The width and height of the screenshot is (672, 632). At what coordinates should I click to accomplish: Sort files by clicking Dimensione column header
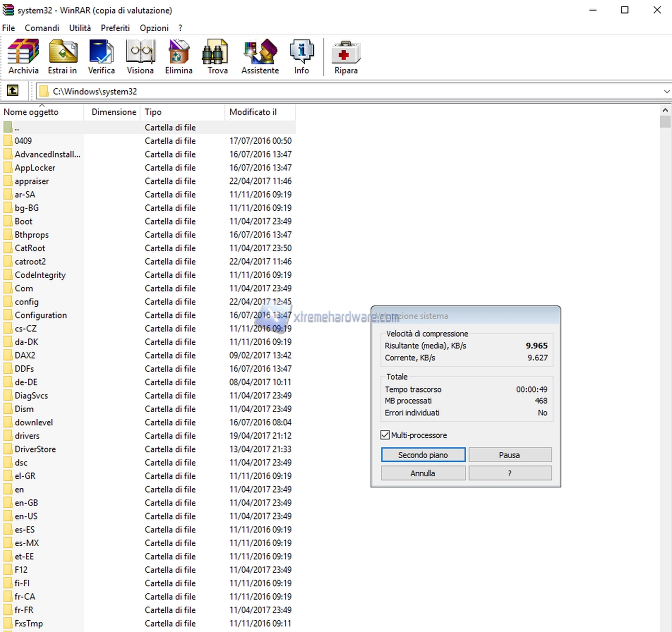click(113, 112)
